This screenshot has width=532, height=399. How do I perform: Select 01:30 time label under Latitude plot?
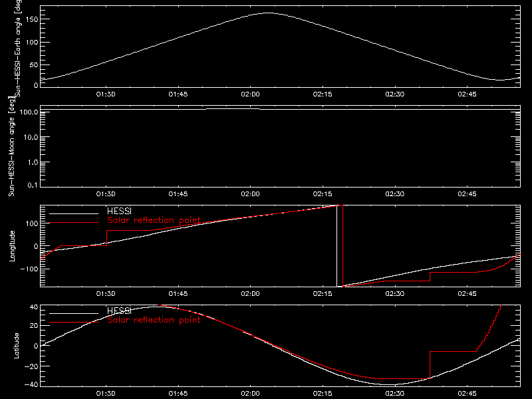pyautogui.click(x=106, y=393)
